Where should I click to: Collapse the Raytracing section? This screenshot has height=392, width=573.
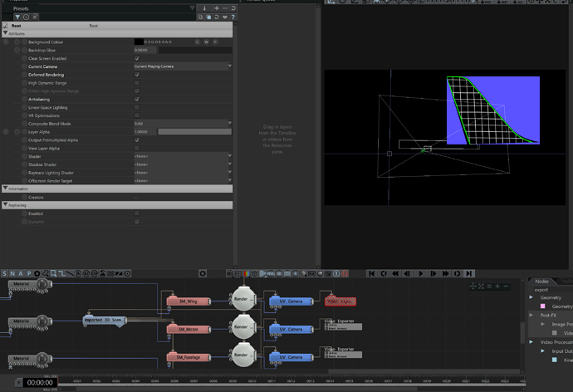(5, 205)
